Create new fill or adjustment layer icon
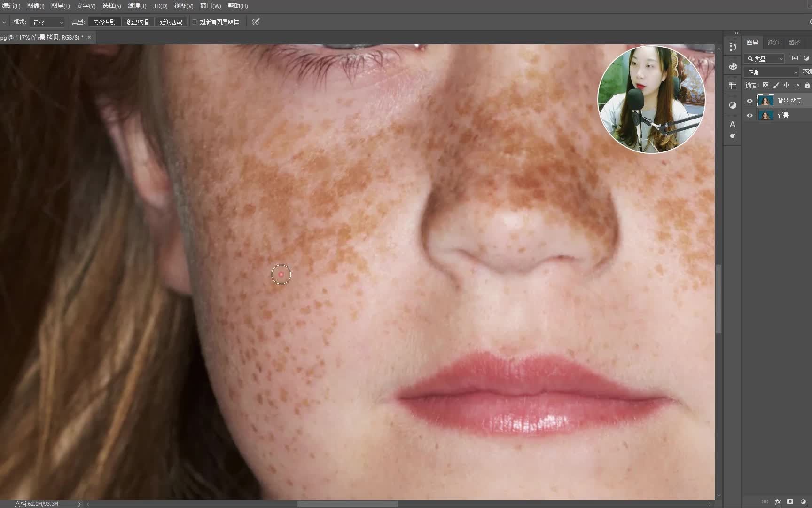Image resolution: width=812 pixels, height=508 pixels. 803,502
